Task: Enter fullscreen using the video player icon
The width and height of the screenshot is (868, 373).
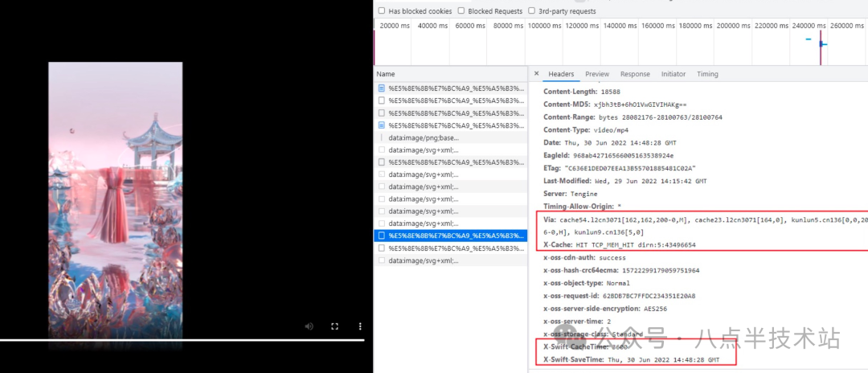Action: click(x=334, y=326)
